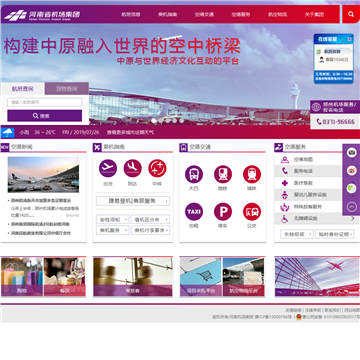The height and width of the screenshot is (360, 360).
Task: Select the first banner carousel dot
Action: point(154,120)
